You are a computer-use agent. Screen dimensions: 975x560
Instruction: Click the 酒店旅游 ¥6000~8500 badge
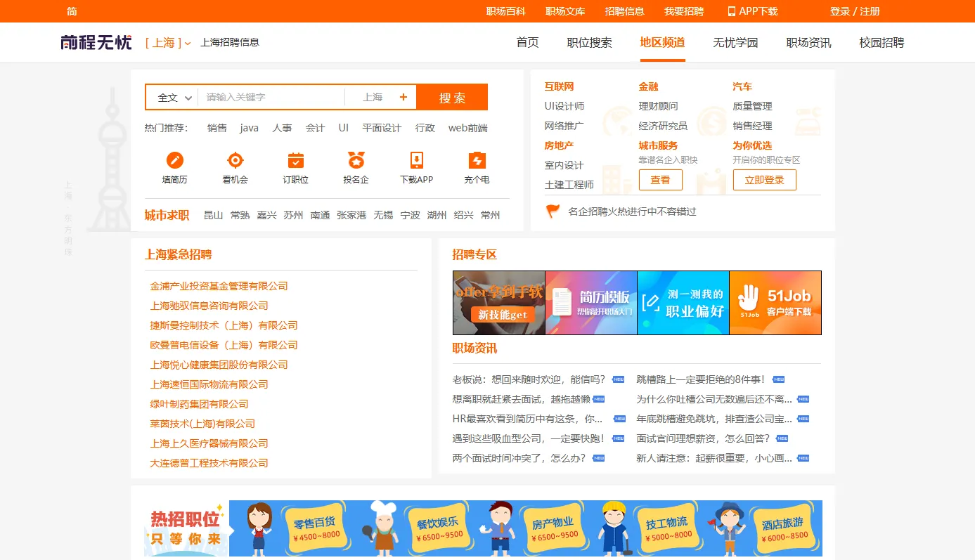(784, 529)
